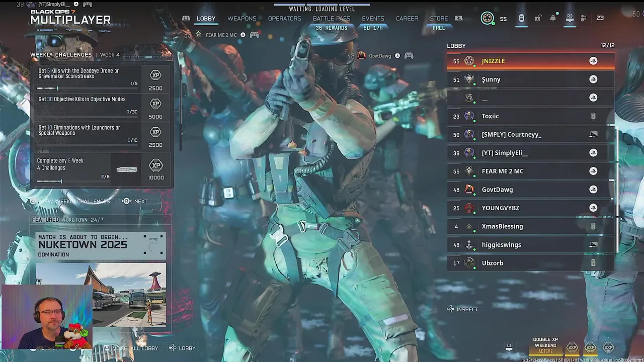Click Next weekly challenge button
The width and height of the screenshot is (644, 362).
click(136, 201)
